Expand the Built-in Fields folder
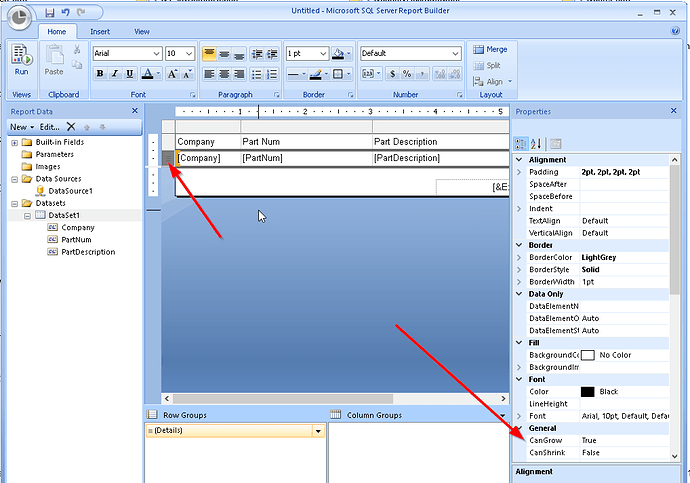The width and height of the screenshot is (690, 483). coord(15,143)
